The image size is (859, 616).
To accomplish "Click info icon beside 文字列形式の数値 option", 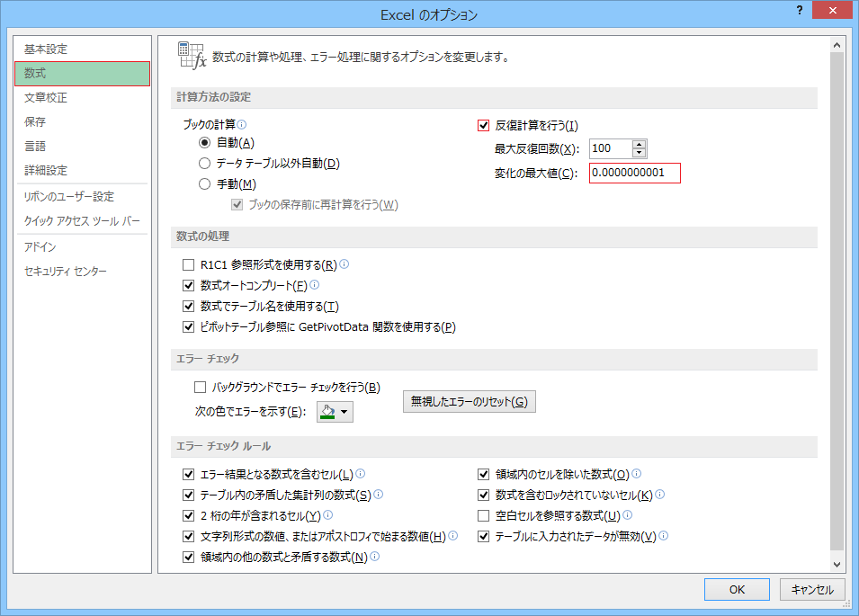I will pos(453,535).
